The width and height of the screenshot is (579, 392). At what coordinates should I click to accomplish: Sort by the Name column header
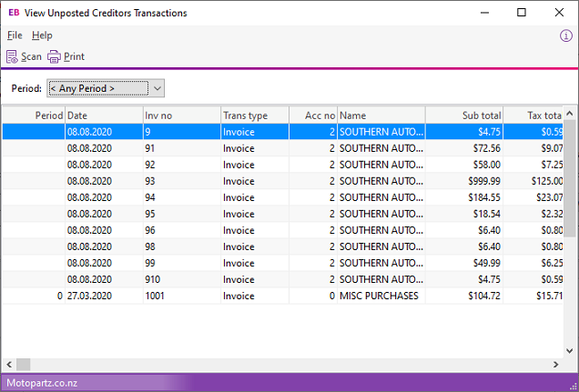click(381, 116)
